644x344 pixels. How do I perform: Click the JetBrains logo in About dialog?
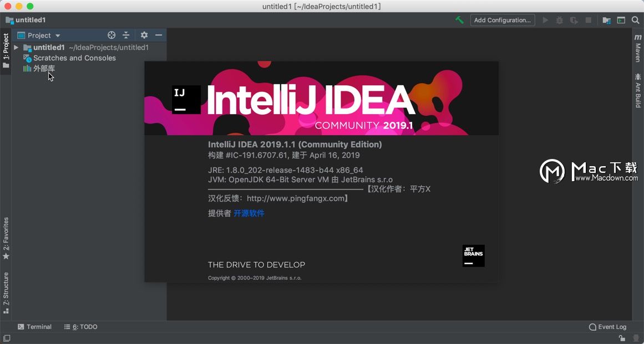pyautogui.click(x=474, y=255)
